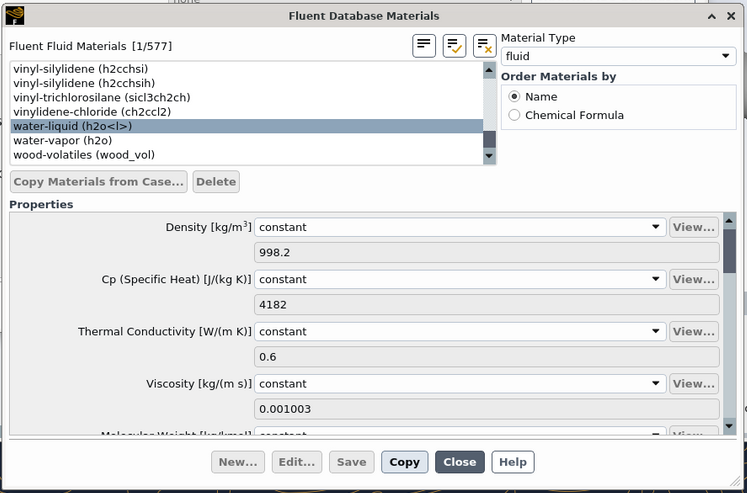Click the select all shown materials icon
The height and width of the screenshot is (493, 747).
coord(454,45)
